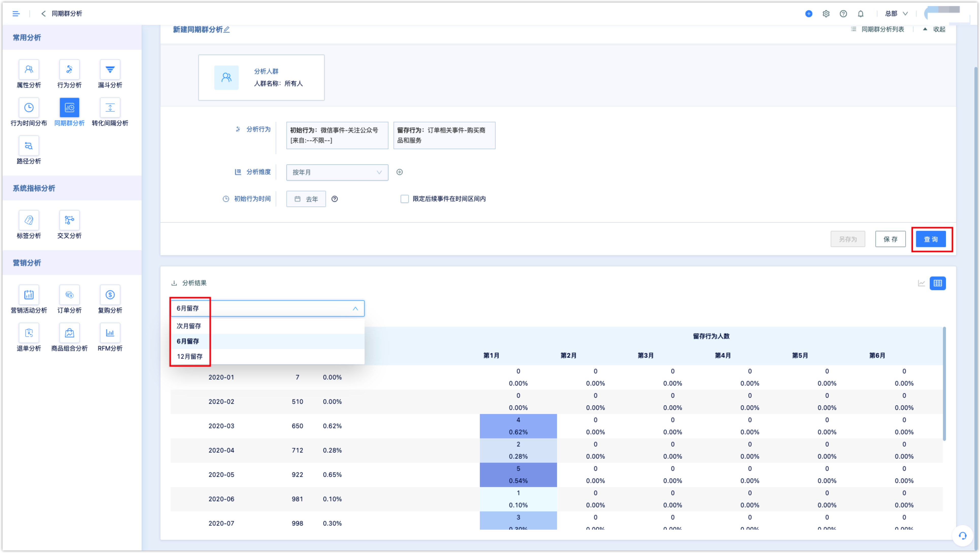Viewport: 980px width, 553px height.
Task: Click the results table vertical scrollbar
Action: (944, 384)
